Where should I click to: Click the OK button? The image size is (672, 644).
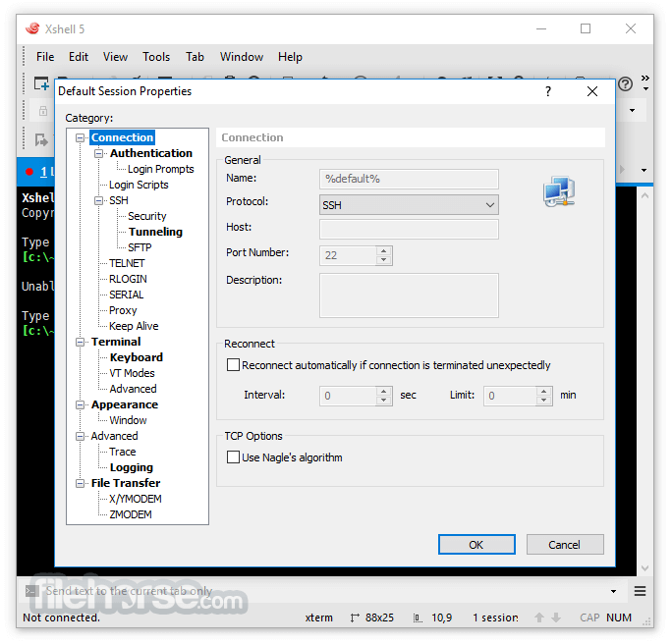pyautogui.click(x=476, y=544)
